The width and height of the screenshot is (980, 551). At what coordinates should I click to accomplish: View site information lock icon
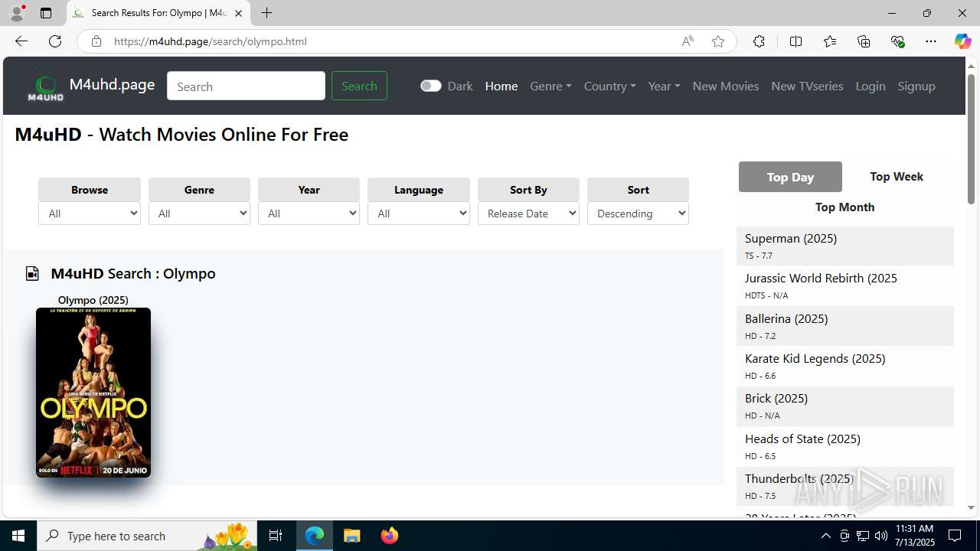pyautogui.click(x=96, y=41)
